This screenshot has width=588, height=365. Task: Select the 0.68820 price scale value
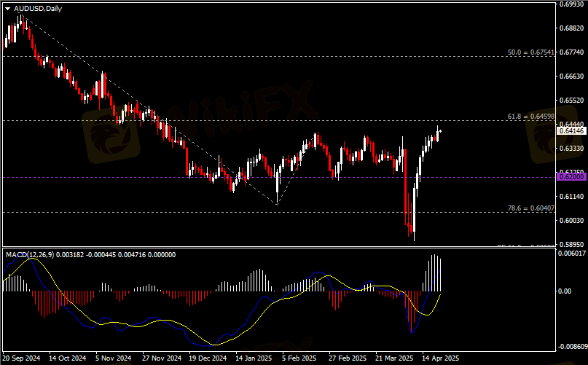[571, 28]
